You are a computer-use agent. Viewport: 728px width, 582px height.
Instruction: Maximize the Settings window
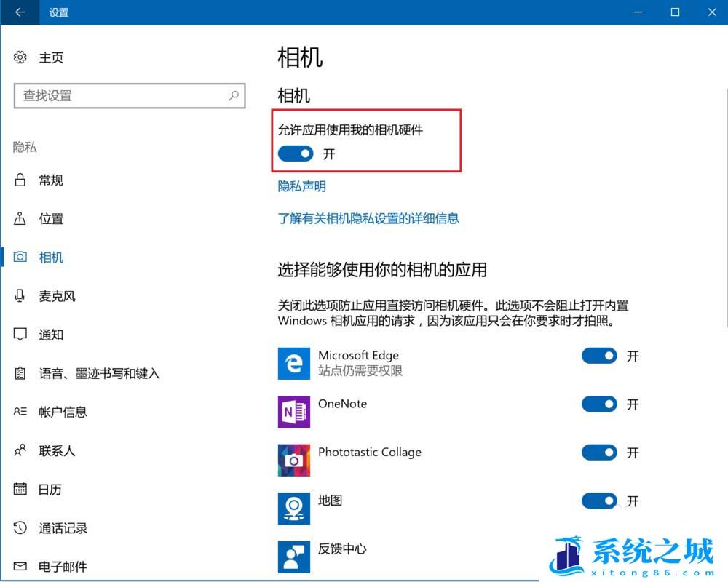[x=675, y=12]
